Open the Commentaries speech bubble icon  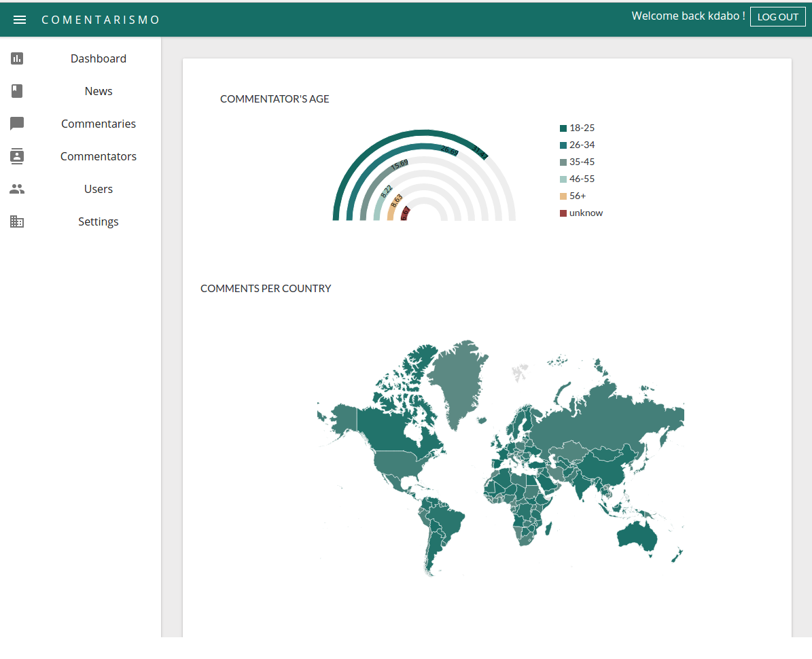17,123
